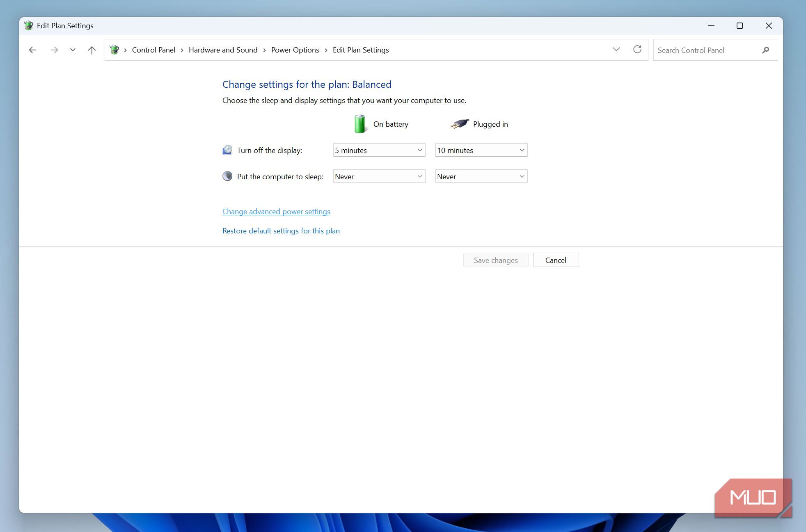The height and width of the screenshot is (532, 806).
Task: Click the sleep moon icon
Action: click(x=227, y=176)
